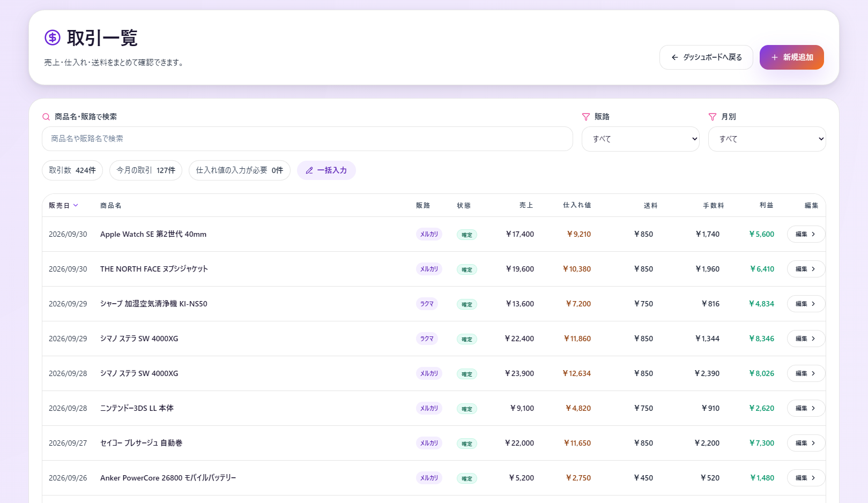Screen dimensions: 868x503
Task: Click sales amount ￥22,000
Action: [x=520, y=443]
